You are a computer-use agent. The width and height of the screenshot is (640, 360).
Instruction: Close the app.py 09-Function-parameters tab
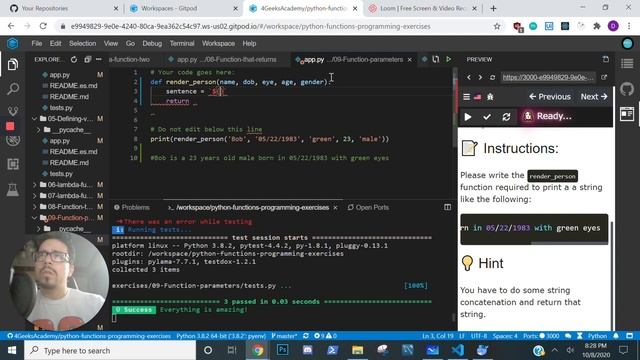409,60
